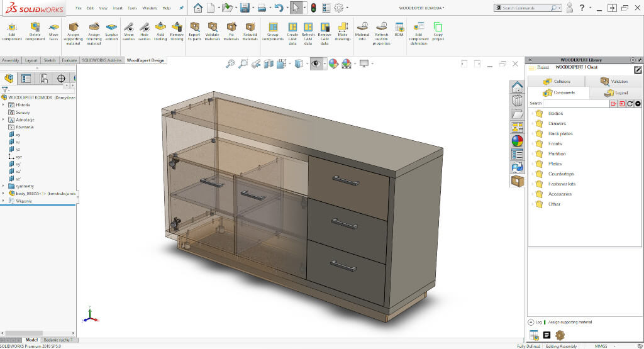Click Create CAM data
The image size is (644, 349).
292,33
